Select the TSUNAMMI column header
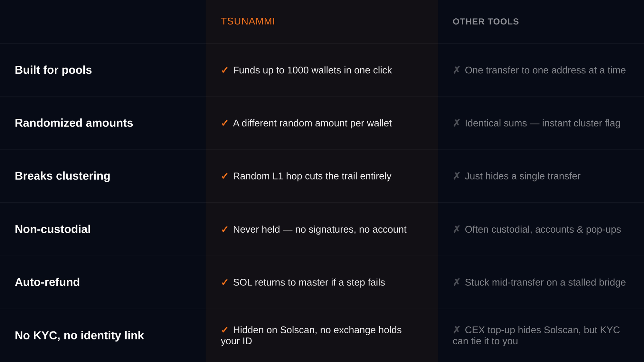This screenshot has height=362, width=644. click(x=248, y=22)
